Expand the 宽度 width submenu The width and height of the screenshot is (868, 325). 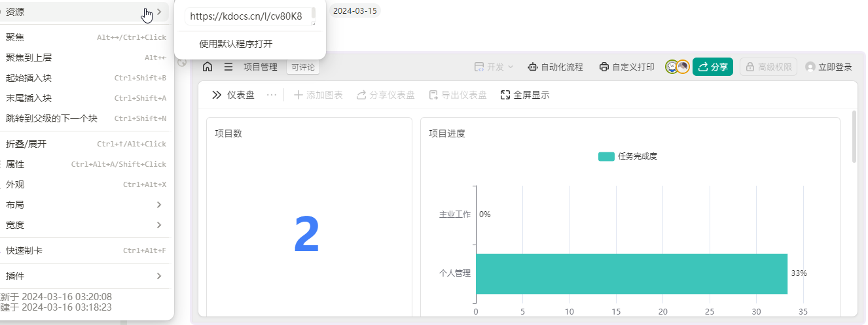pyautogui.click(x=85, y=225)
